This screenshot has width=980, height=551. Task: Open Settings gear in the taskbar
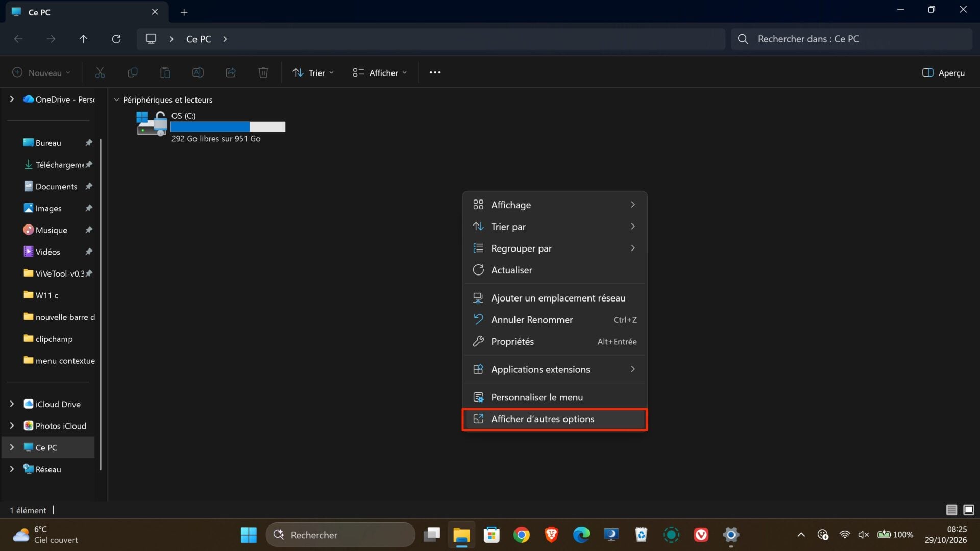(731, 535)
